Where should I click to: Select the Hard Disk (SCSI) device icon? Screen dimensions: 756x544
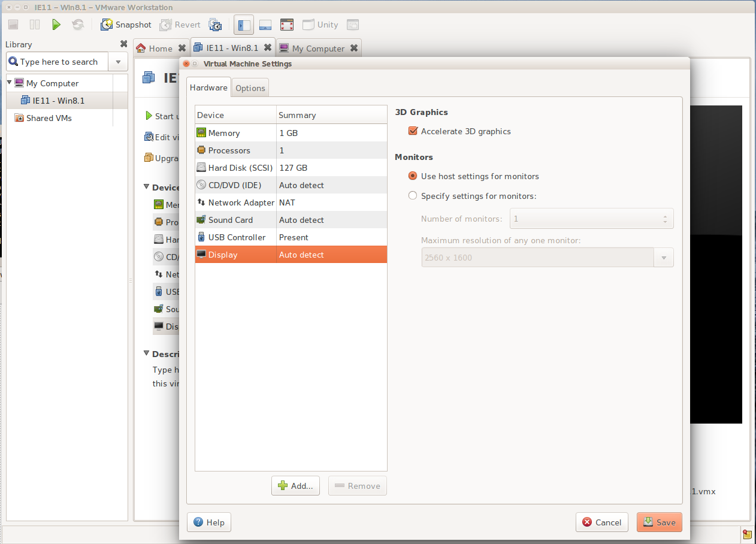[201, 168]
